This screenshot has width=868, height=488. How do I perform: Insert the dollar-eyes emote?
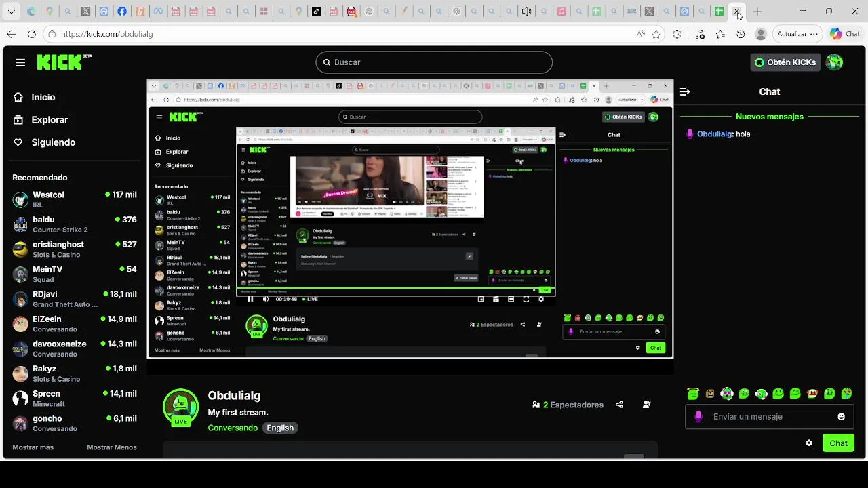tap(829, 393)
